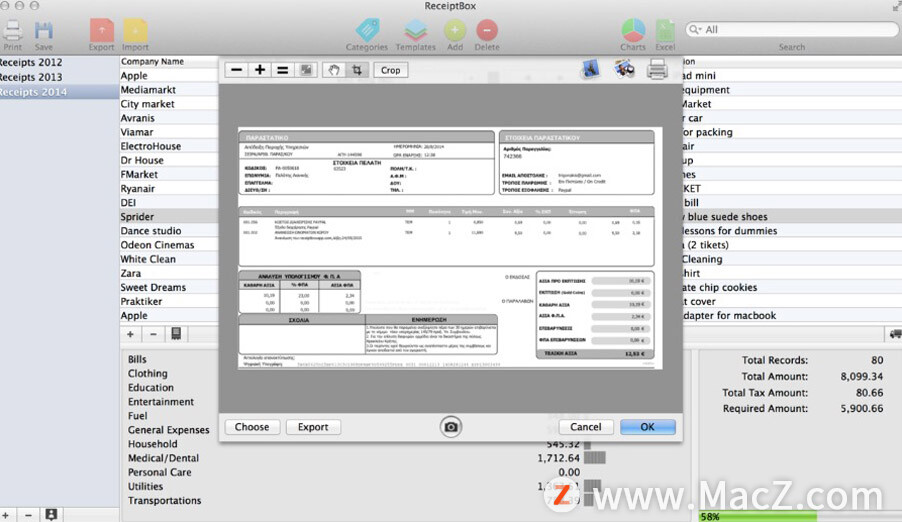Select Receipts 2014 in sidebar
The image size is (902, 522).
[x=59, y=92]
